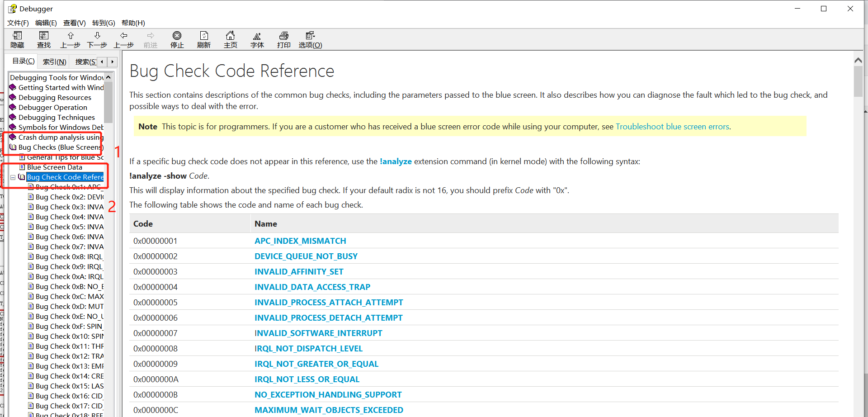Screen dimensions: 868x417
Task: Open the APC_INDEX_MISMATCH link
Action: tap(300, 241)
